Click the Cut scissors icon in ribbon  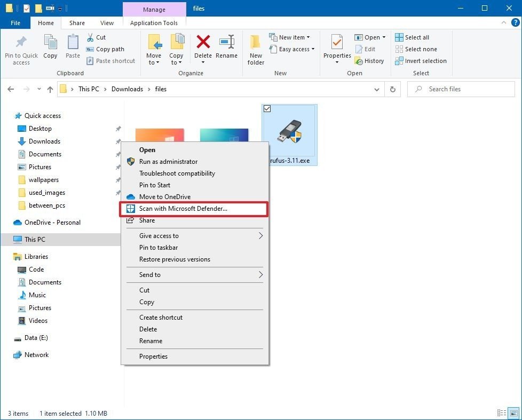pyautogui.click(x=90, y=37)
